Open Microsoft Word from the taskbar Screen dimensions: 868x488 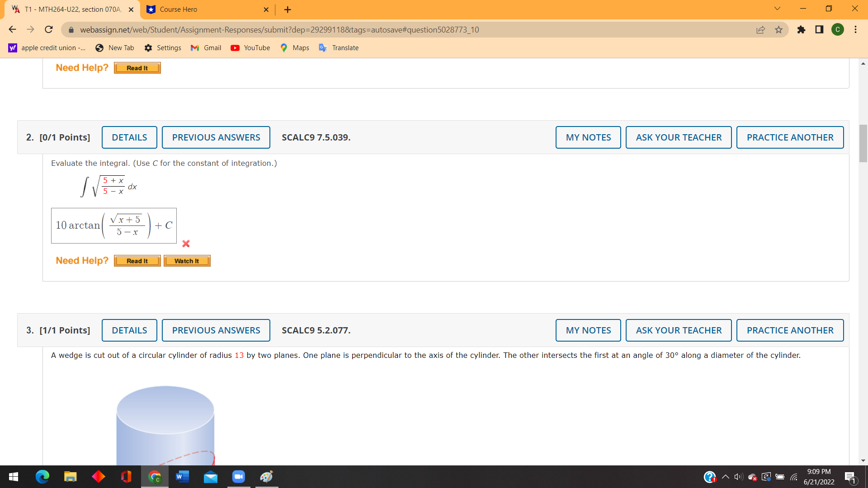point(183,476)
